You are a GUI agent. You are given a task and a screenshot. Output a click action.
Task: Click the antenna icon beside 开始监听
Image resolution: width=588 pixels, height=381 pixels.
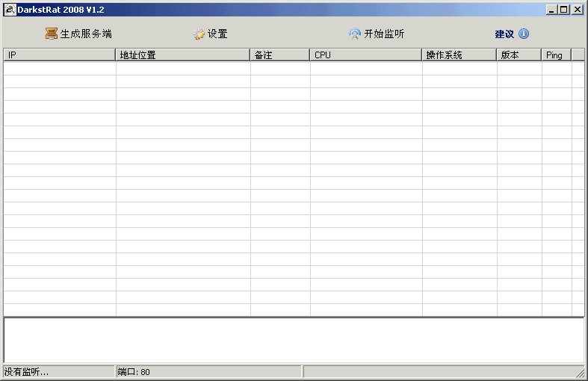click(x=355, y=34)
